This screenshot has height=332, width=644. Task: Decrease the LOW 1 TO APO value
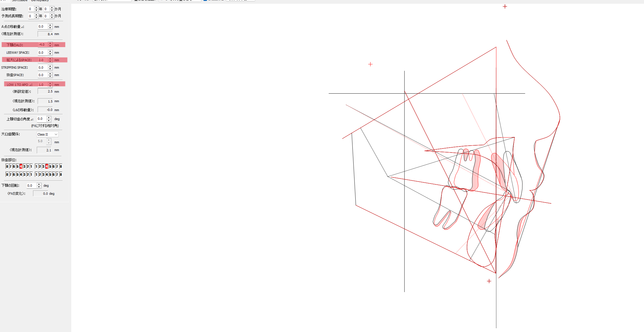tap(50, 86)
